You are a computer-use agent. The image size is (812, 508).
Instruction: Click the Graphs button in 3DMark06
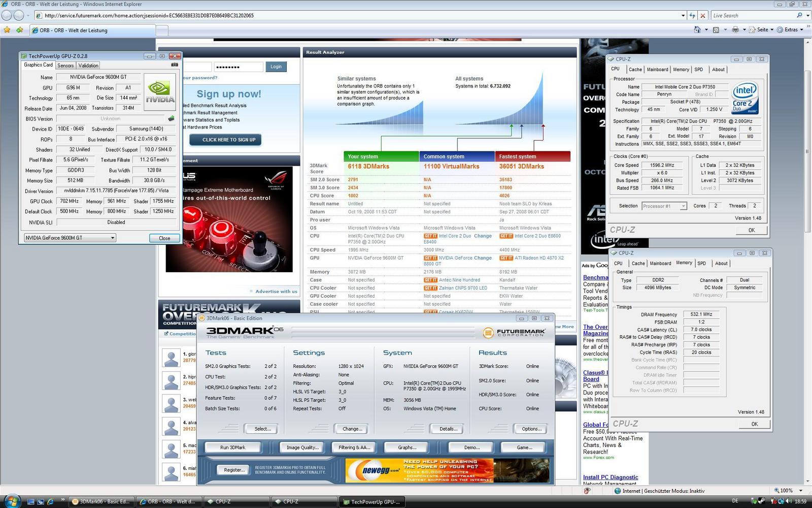click(407, 448)
